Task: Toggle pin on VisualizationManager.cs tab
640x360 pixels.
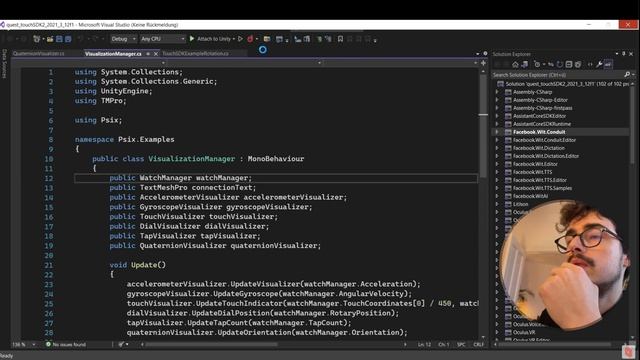Action: click(148, 53)
